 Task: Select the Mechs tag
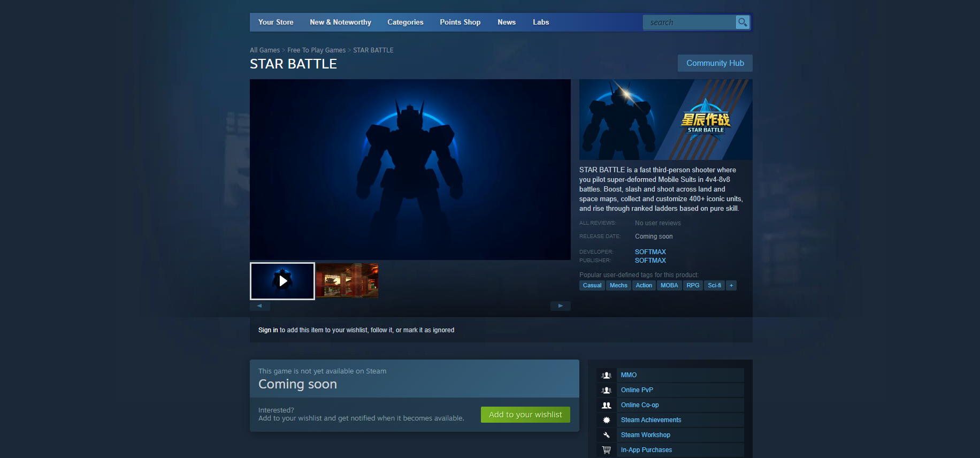pos(618,285)
